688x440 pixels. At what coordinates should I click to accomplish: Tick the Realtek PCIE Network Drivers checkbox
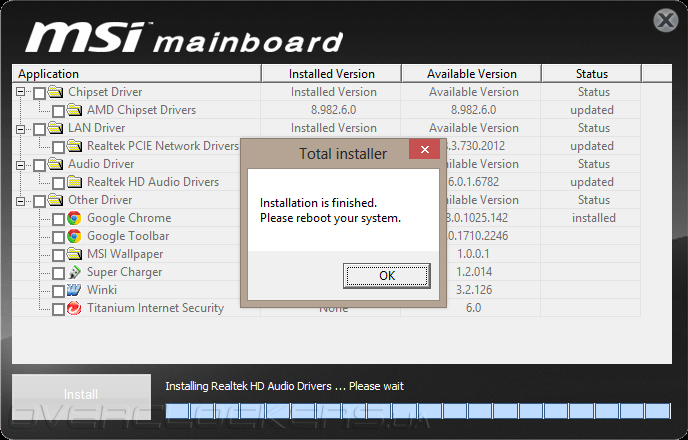[x=58, y=147]
